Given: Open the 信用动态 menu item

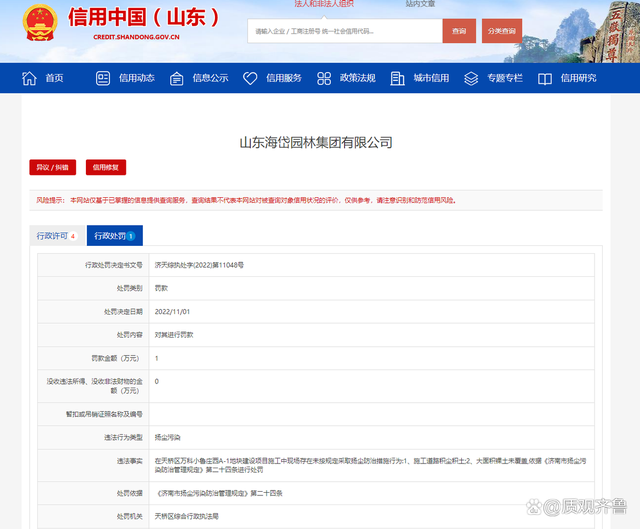Looking at the screenshot, I should tap(137, 78).
